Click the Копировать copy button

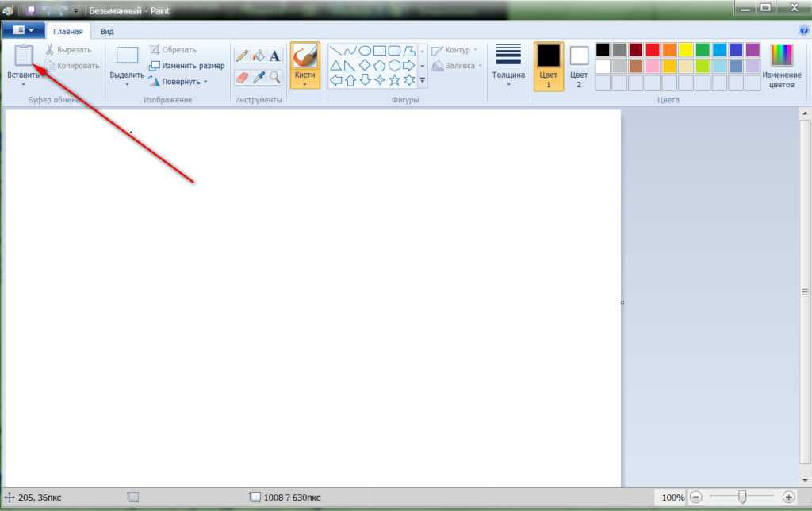[x=72, y=66]
